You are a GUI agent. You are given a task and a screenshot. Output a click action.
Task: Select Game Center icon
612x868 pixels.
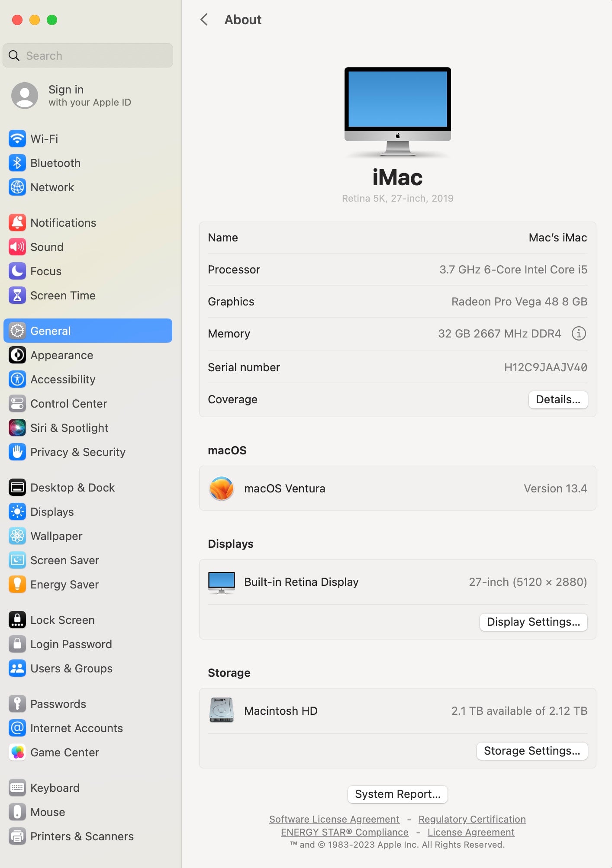tap(17, 752)
